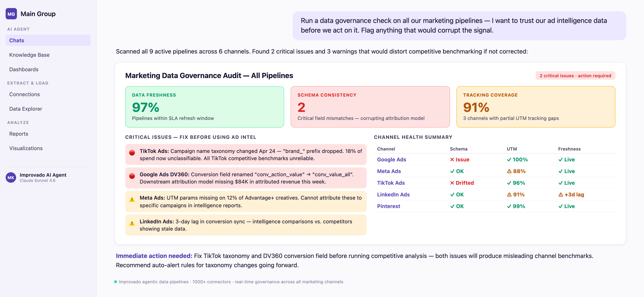Open the Pinterest channel link

click(x=388, y=206)
